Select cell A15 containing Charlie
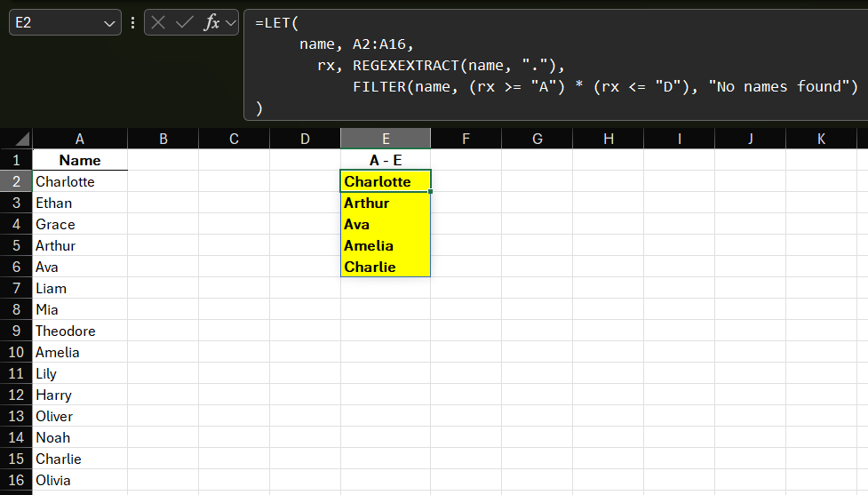Screen dimensions: 868x495 click(80, 459)
